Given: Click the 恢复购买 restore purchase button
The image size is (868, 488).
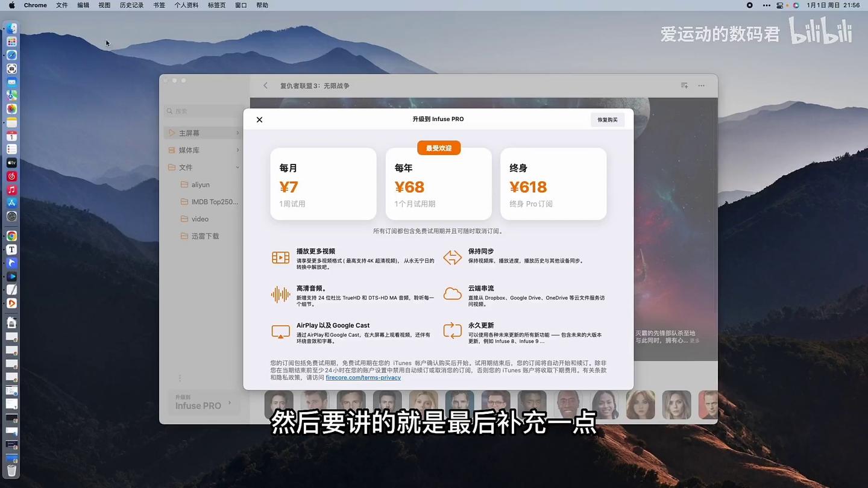Looking at the screenshot, I should coord(608,119).
